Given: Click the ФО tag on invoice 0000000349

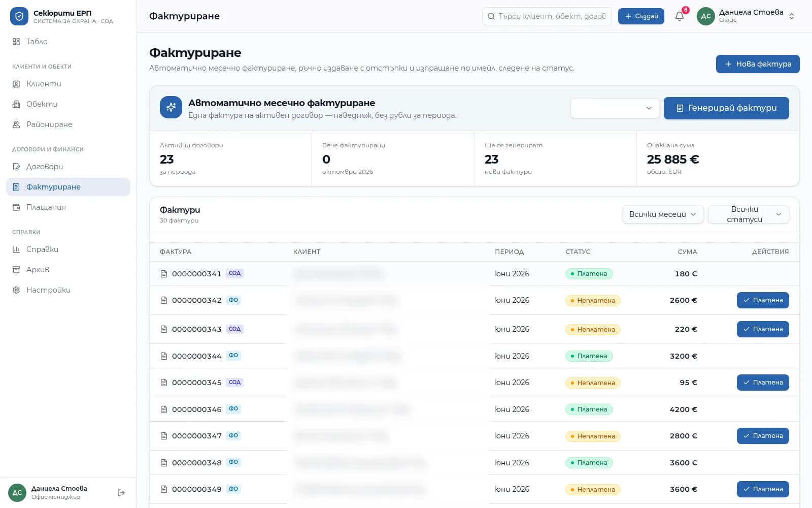Looking at the screenshot, I should coord(233,489).
